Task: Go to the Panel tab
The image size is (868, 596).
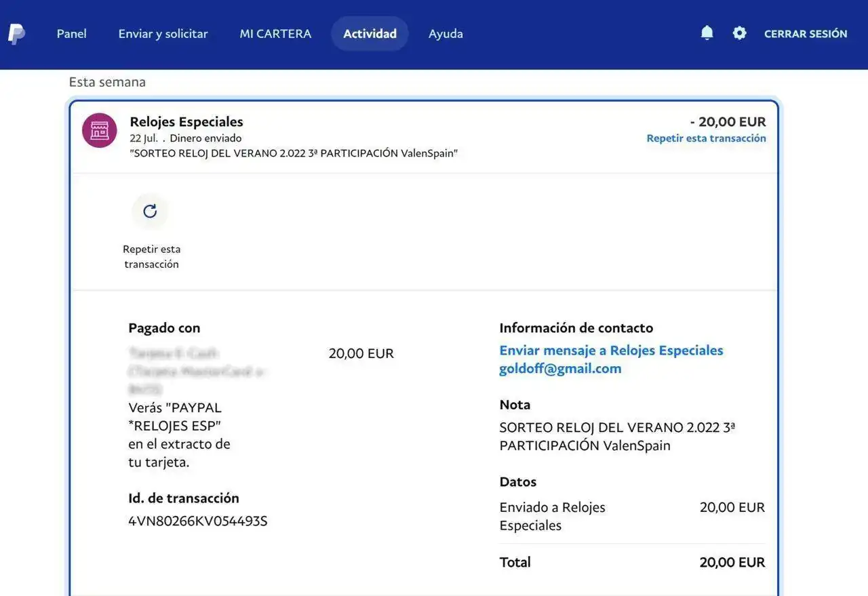Action: pos(71,33)
